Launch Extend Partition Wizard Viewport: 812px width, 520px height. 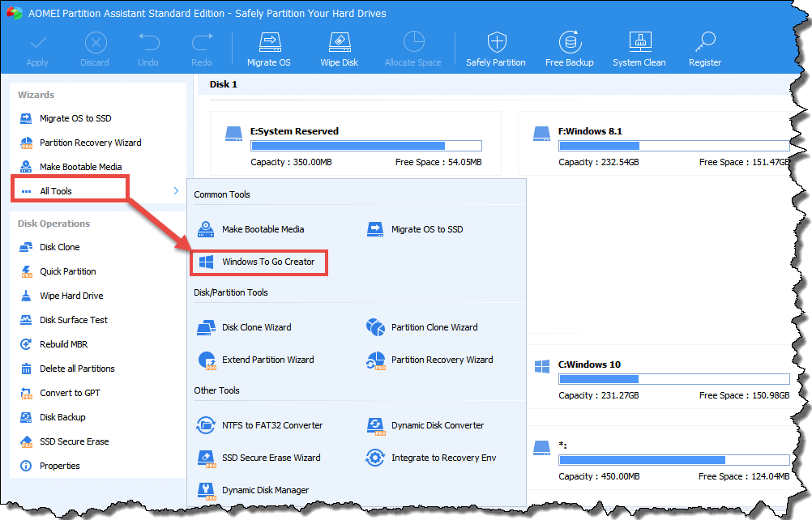click(256, 360)
